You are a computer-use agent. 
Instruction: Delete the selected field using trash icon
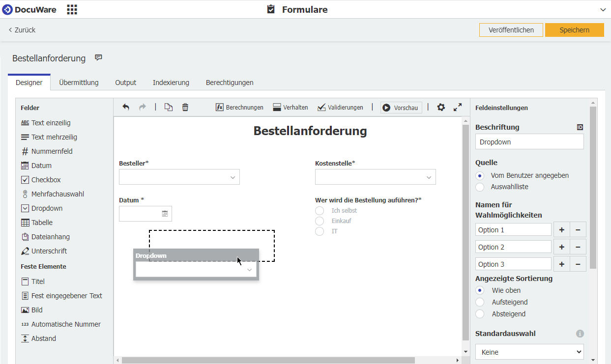click(185, 107)
